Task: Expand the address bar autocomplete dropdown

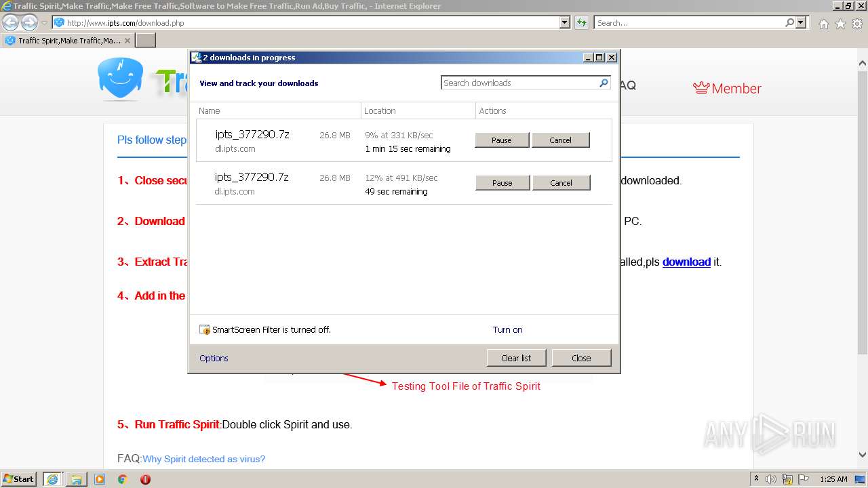Action: coord(565,22)
